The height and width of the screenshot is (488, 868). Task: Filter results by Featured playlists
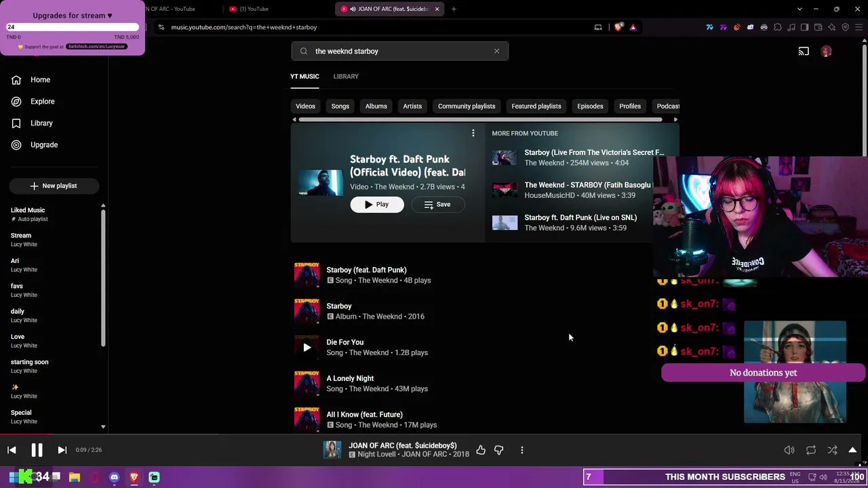click(x=536, y=106)
